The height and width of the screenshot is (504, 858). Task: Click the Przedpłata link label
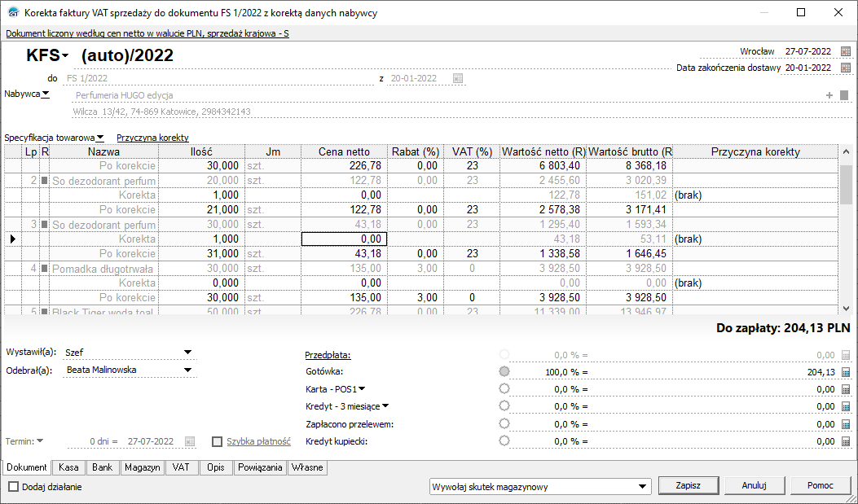[x=328, y=355]
